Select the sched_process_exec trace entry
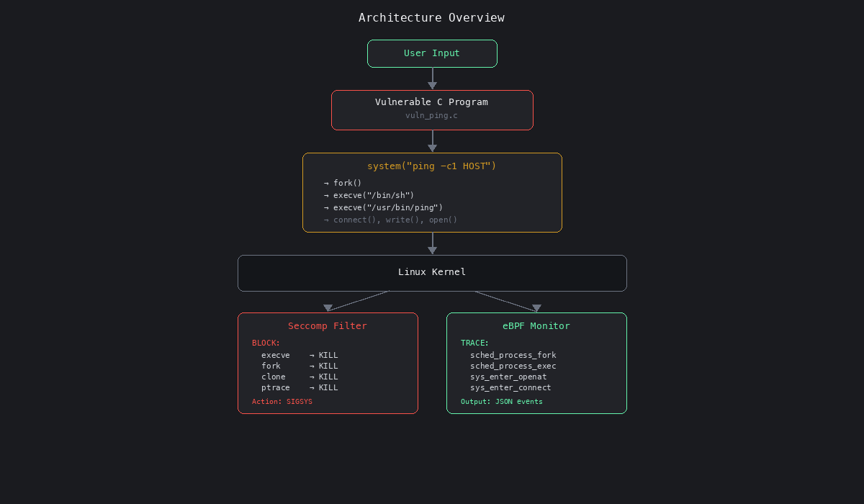The image size is (864, 504). pyautogui.click(x=513, y=366)
